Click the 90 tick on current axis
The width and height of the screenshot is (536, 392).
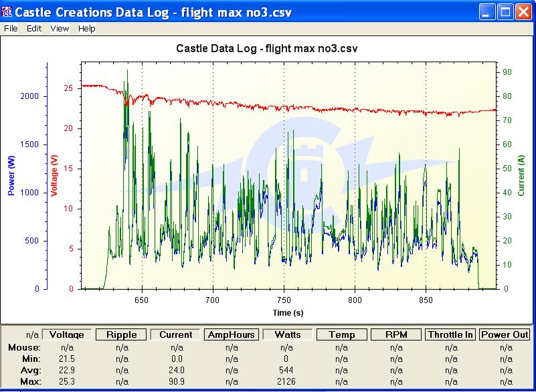507,72
